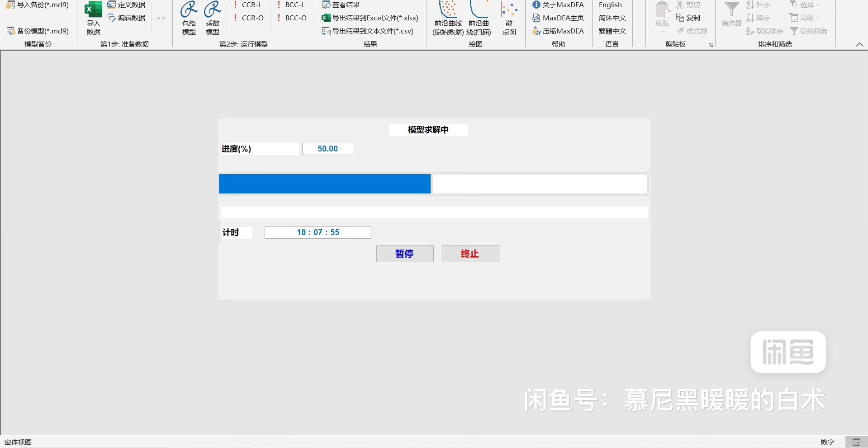
Task: Open MaxDEA主页 homepage
Action: click(558, 18)
